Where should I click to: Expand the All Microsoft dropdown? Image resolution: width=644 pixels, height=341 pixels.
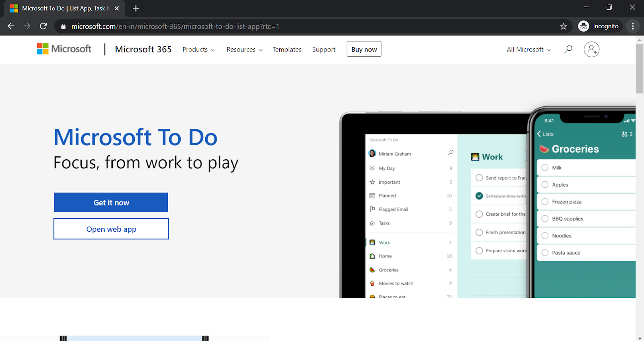tap(529, 50)
